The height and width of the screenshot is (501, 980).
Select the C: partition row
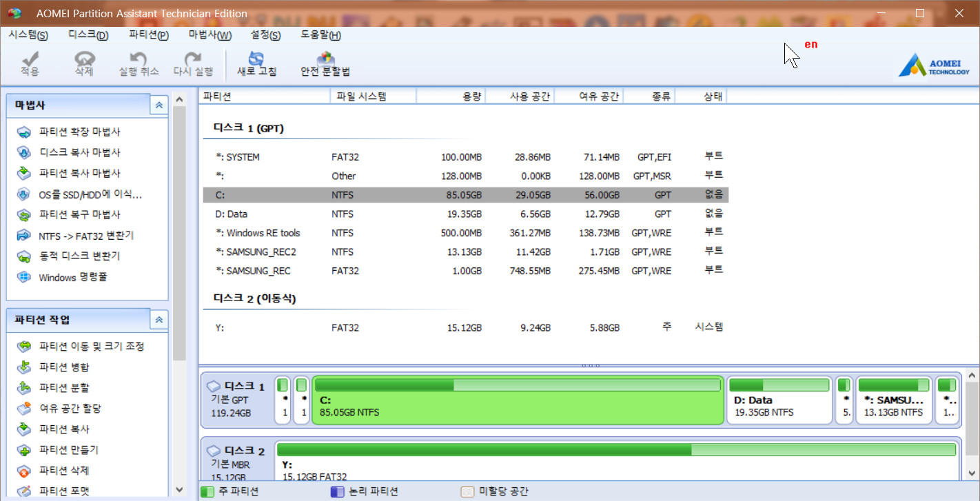(x=465, y=195)
